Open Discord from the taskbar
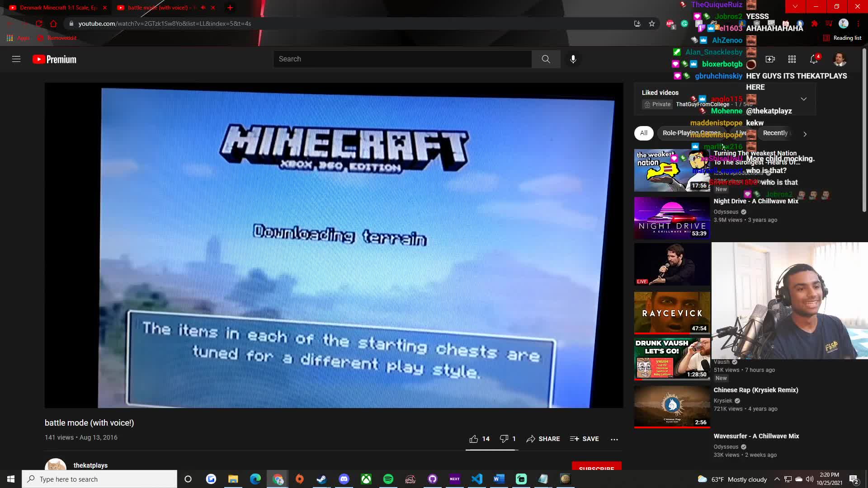The width and height of the screenshot is (868, 488). pos(344,479)
